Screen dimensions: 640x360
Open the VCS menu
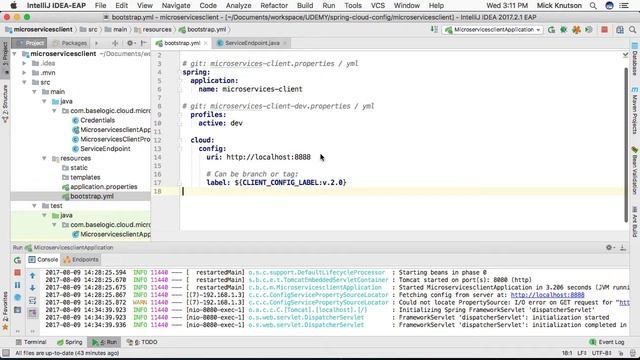tap(378, 6)
